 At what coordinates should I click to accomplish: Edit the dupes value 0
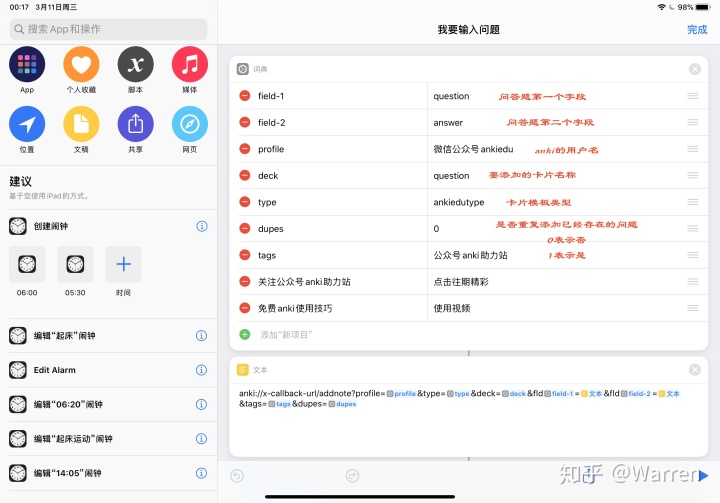(x=436, y=228)
